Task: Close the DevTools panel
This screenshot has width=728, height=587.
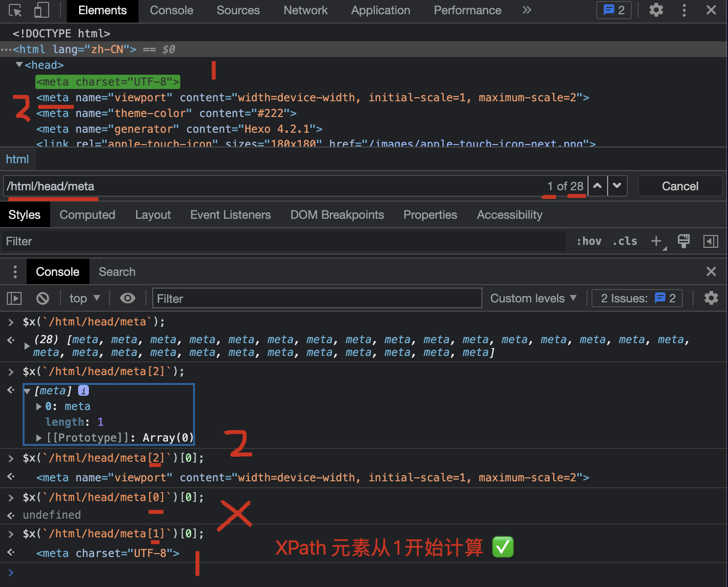Action: (711, 10)
